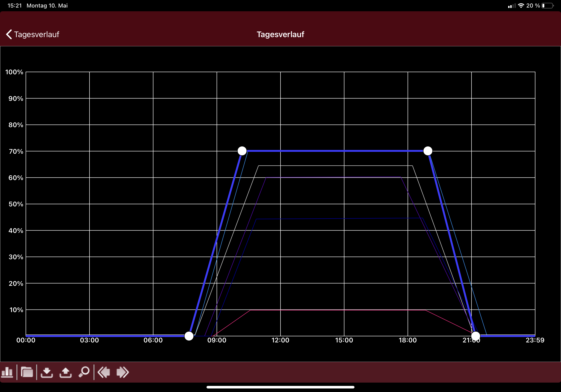Tap the upload arrow icon
This screenshot has width=561, height=392.
pos(66,372)
